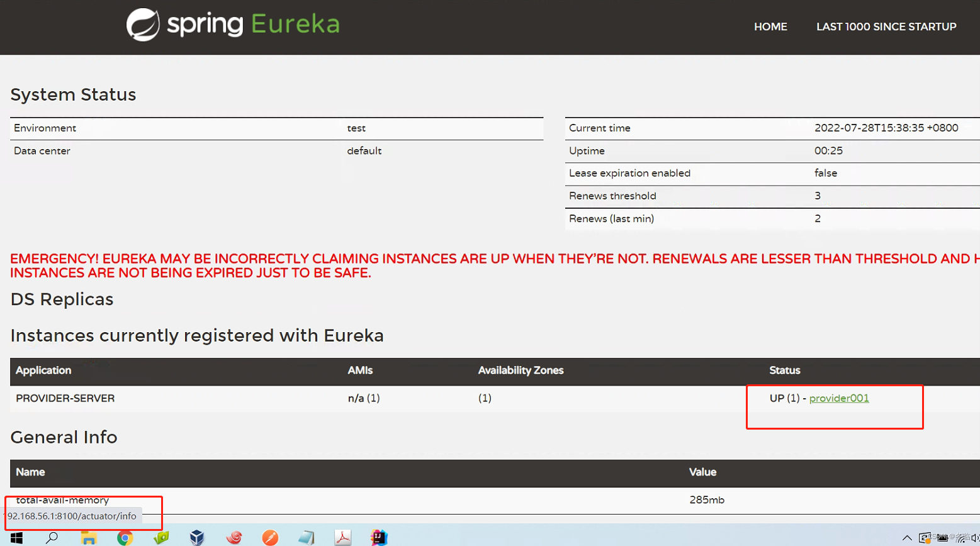
Task: Click the Current time label
Action: tap(600, 128)
